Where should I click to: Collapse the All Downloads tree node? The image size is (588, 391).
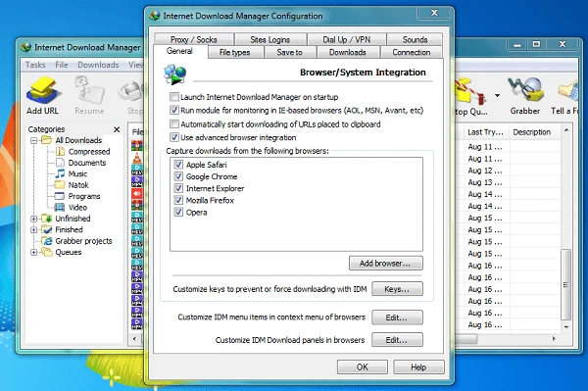pyautogui.click(x=33, y=140)
